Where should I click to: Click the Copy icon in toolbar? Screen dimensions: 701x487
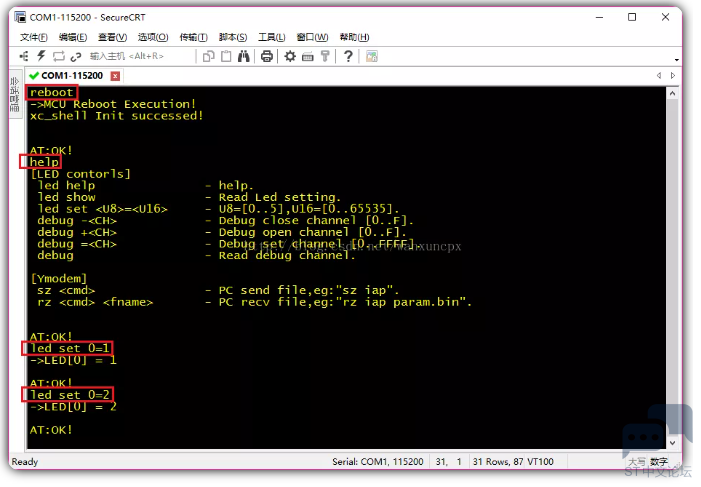coord(209,56)
